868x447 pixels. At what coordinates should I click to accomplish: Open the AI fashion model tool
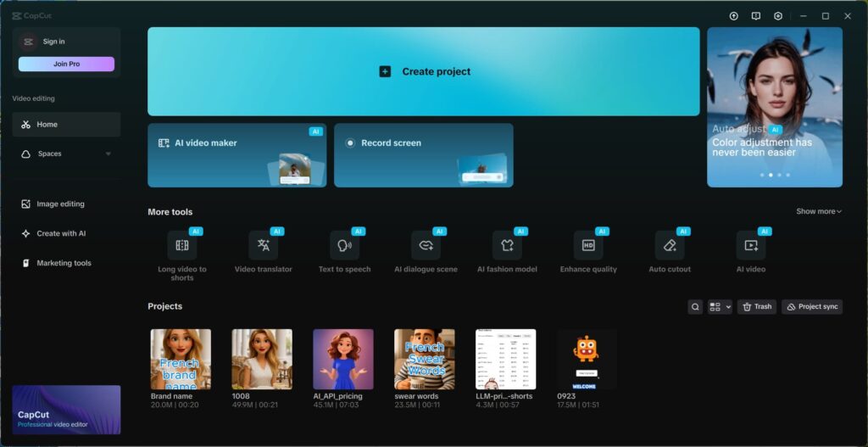(507, 246)
